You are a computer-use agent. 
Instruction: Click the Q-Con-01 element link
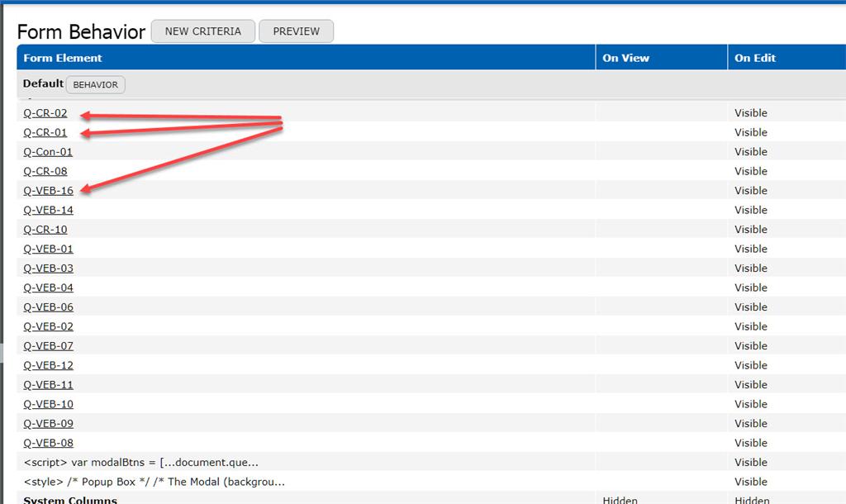[x=48, y=152]
